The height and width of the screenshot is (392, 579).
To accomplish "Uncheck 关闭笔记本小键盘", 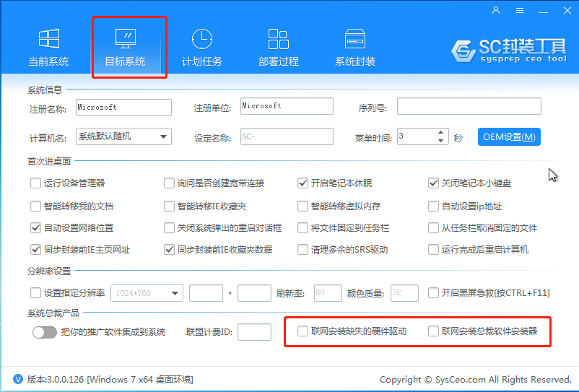I will tap(433, 183).
